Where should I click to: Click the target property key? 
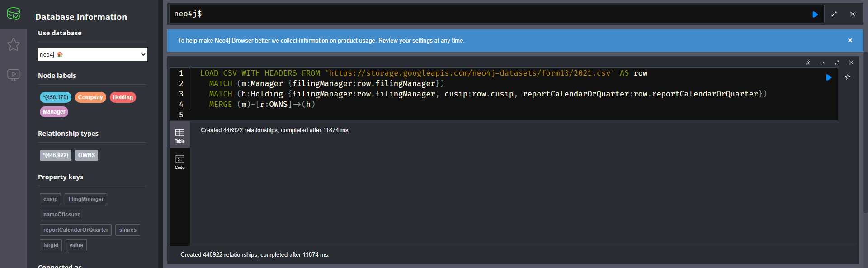click(x=51, y=245)
